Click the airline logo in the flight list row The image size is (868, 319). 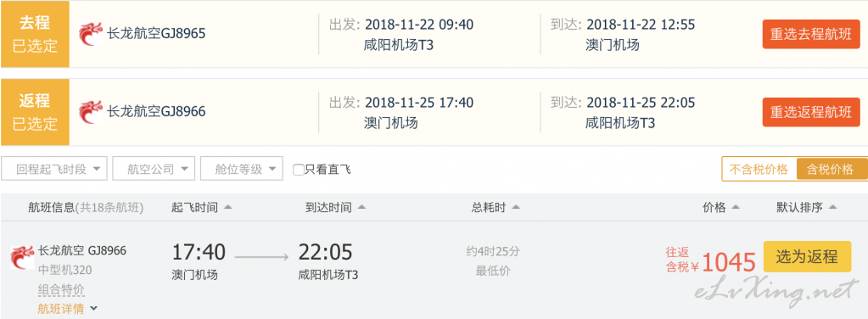pos(22,257)
